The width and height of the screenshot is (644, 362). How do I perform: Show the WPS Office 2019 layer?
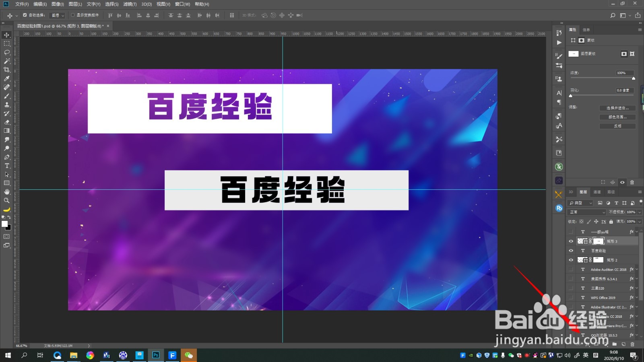click(571, 298)
